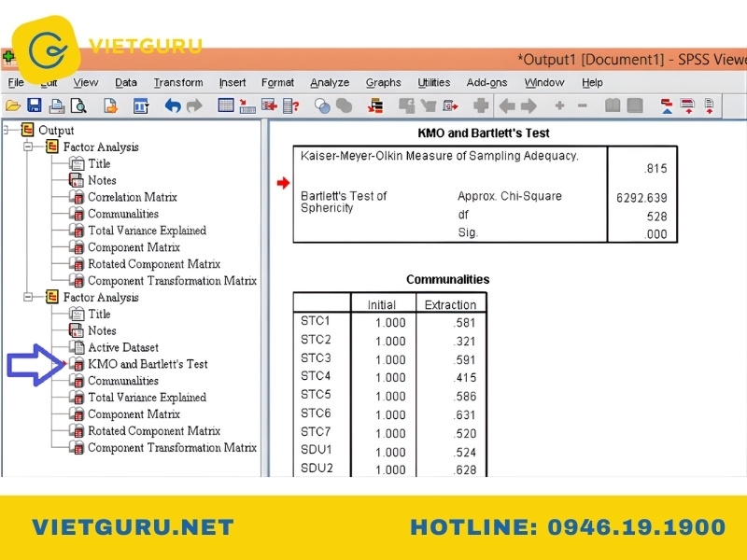The height and width of the screenshot is (560, 747).
Task: Open the Graphs menu
Action: (x=384, y=82)
